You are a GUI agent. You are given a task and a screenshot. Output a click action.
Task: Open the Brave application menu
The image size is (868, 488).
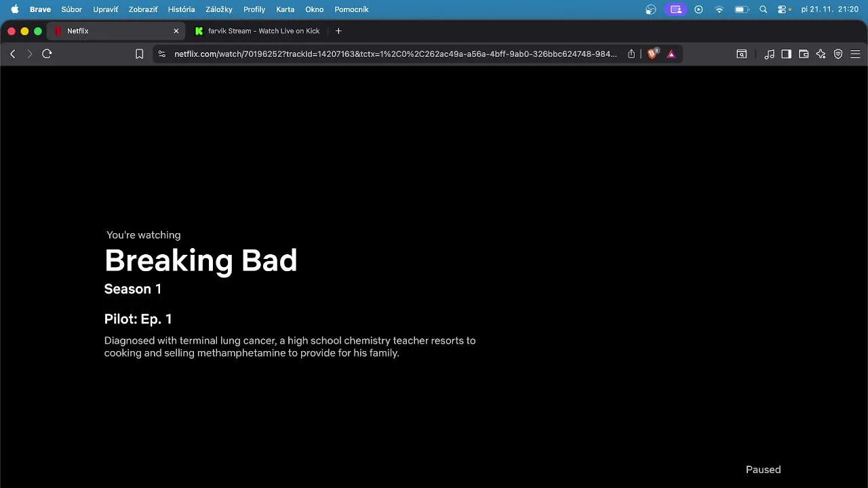(40, 9)
